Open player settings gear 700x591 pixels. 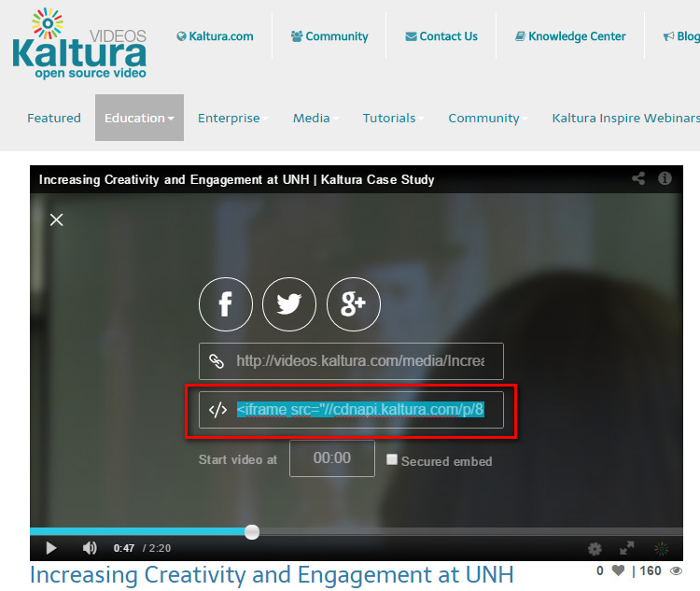pyautogui.click(x=595, y=549)
